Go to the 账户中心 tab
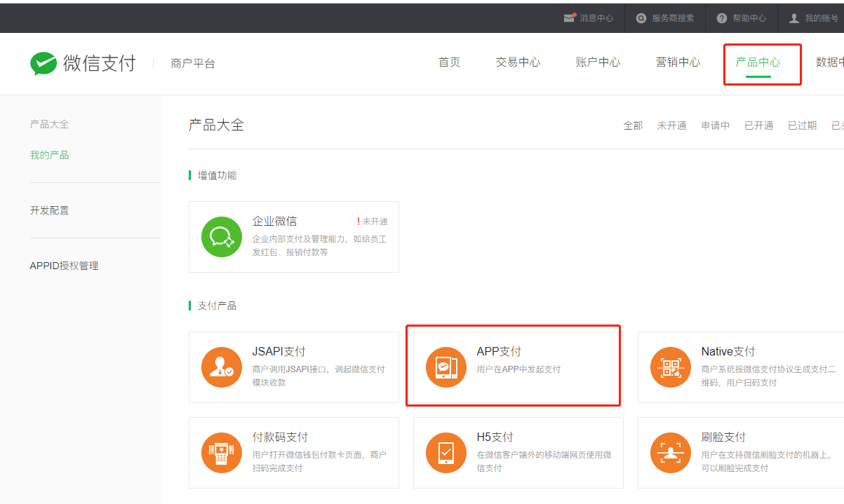 click(598, 62)
